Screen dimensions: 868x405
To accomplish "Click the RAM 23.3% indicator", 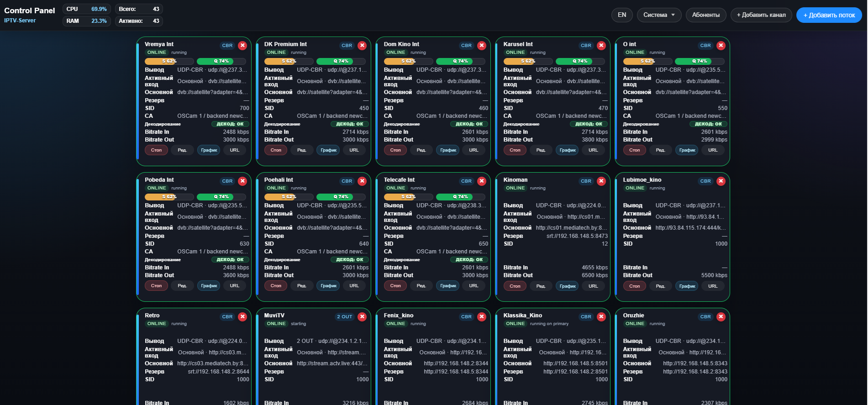I will click(87, 21).
